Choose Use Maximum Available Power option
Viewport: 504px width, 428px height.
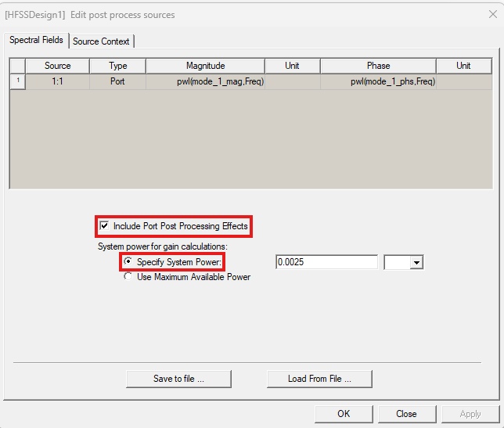[128, 276]
